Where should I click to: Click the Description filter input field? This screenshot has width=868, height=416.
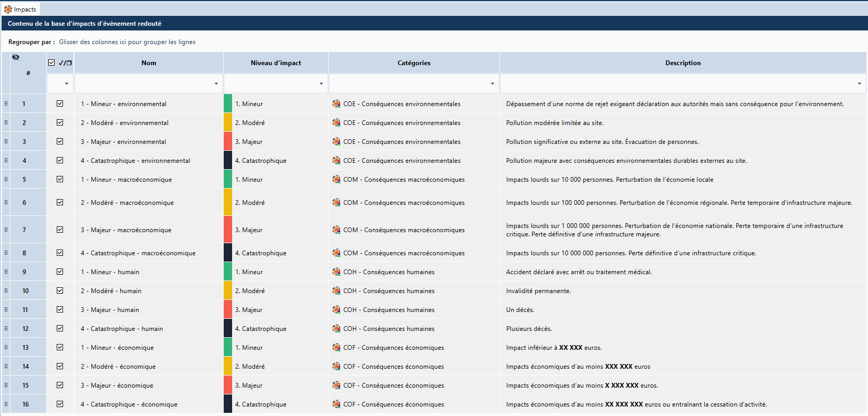[678, 84]
